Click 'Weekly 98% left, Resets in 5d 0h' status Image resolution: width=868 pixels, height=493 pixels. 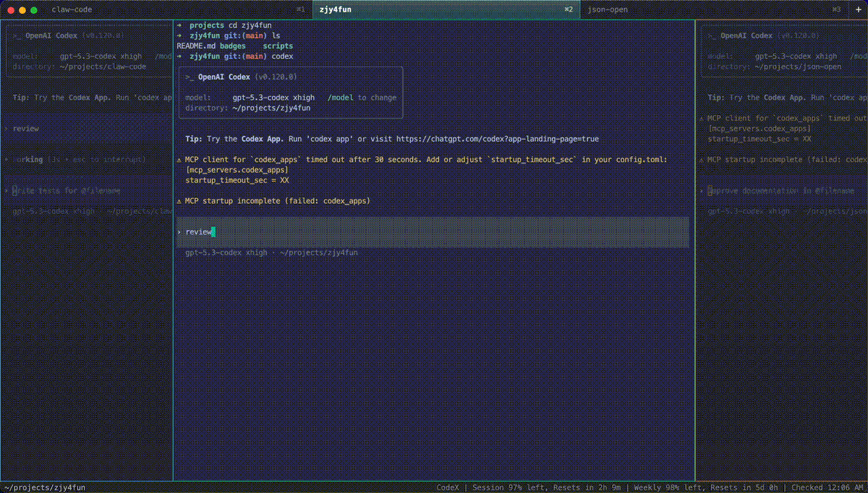(706, 488)
